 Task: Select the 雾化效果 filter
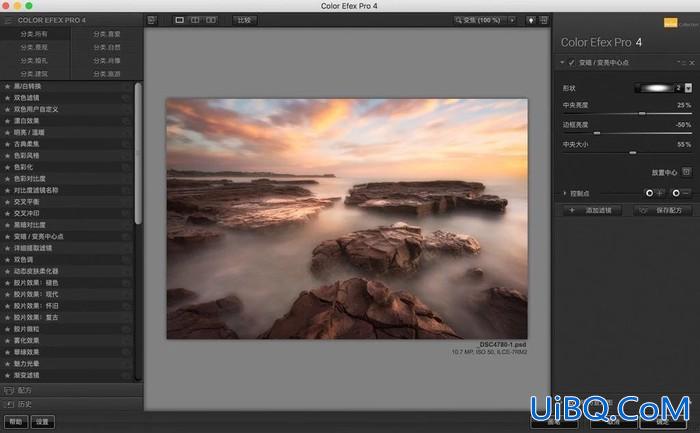[x=67, y=341]
